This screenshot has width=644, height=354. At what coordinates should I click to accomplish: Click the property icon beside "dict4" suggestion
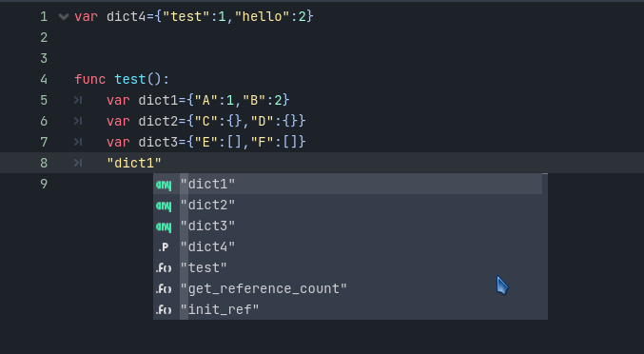(x=164, y=247)
